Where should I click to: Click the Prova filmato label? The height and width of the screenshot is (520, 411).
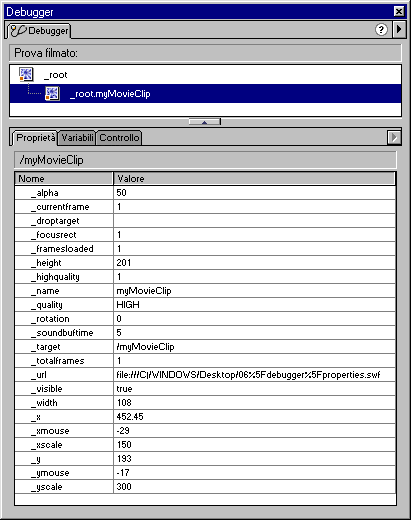[46, 53]
